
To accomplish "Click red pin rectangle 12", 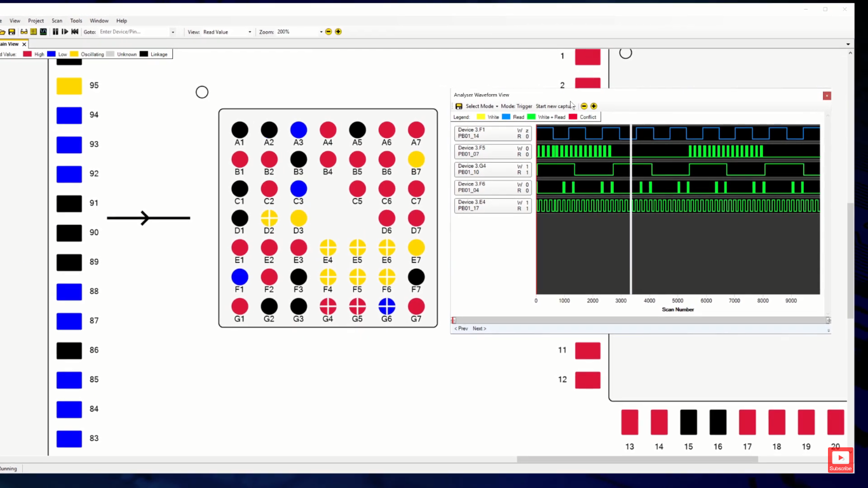I will coord(588,380).
